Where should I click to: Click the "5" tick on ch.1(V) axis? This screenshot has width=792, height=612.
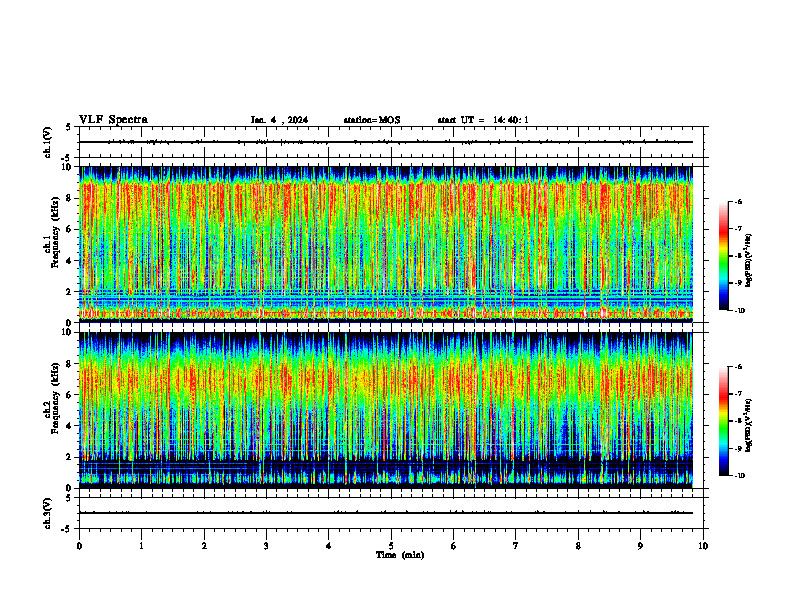(x=68, y=128)
